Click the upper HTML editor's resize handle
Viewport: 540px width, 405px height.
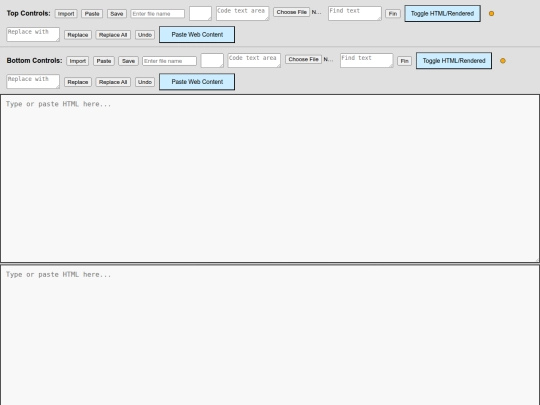tap(537, 260)
